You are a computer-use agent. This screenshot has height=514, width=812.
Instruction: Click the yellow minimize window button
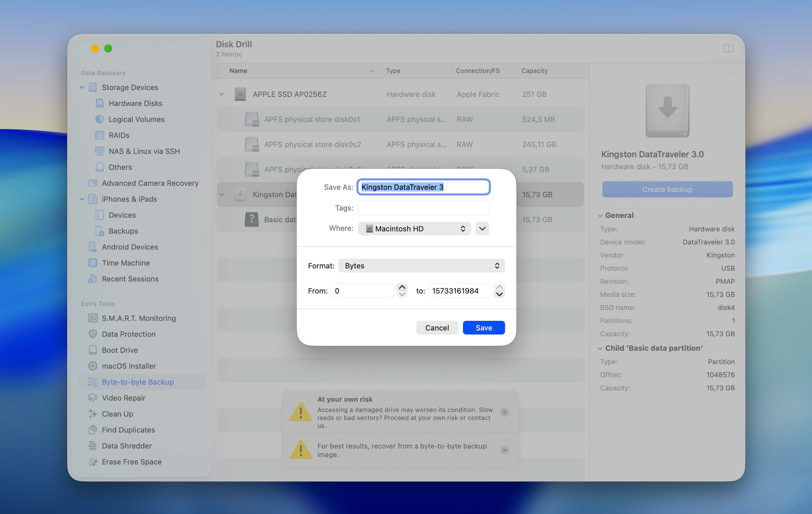point(95,49)
